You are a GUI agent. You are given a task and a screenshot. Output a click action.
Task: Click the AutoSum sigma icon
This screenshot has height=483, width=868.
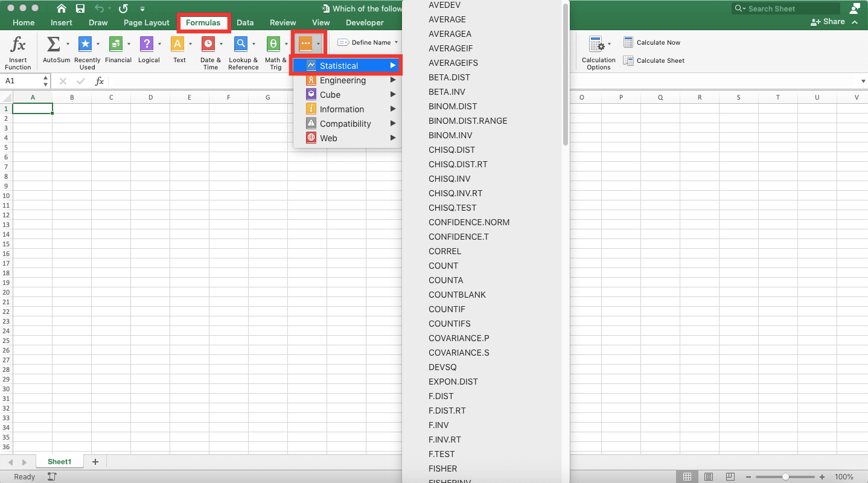tap(53, 44)
